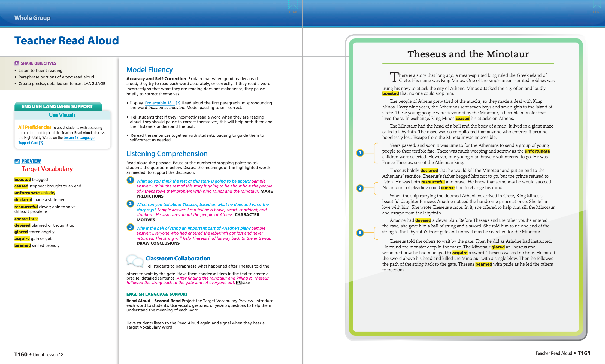This screenshot has height=364, width=605.
Task: Click 'acquire' in the Target Vocabulary list
Action: (22, 239)
